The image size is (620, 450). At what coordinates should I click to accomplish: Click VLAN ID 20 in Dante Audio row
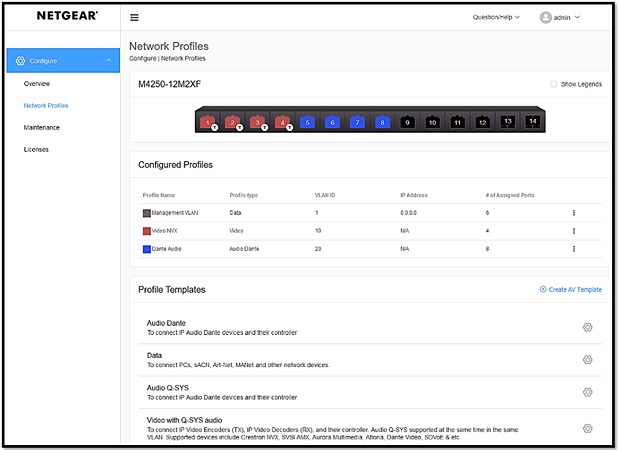(318, 249)
